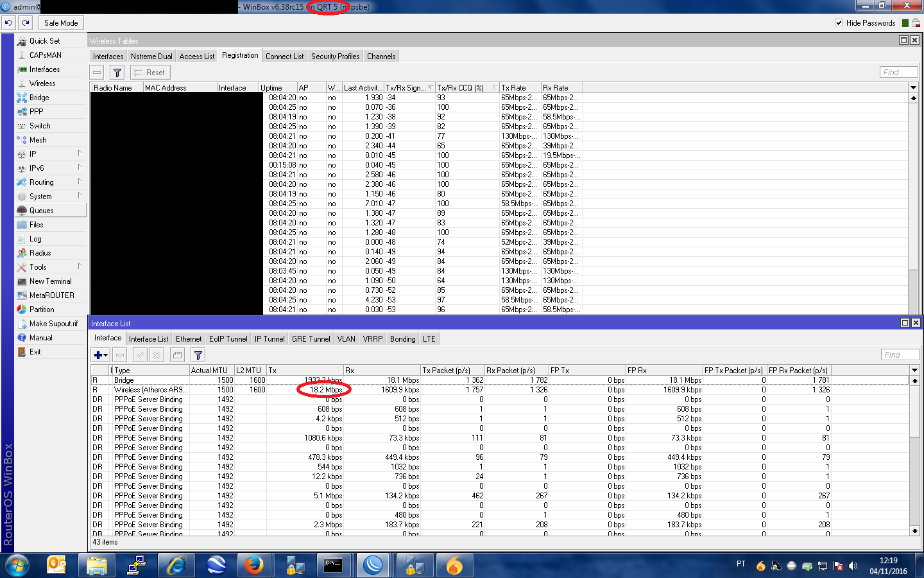Click the orange flame taskbar icon
The image size is (924, 578).
click(454, 565)
